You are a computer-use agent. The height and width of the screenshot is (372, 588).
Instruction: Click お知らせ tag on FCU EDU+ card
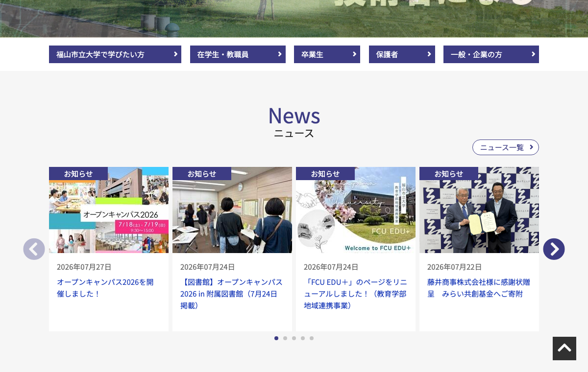[325, 173]
